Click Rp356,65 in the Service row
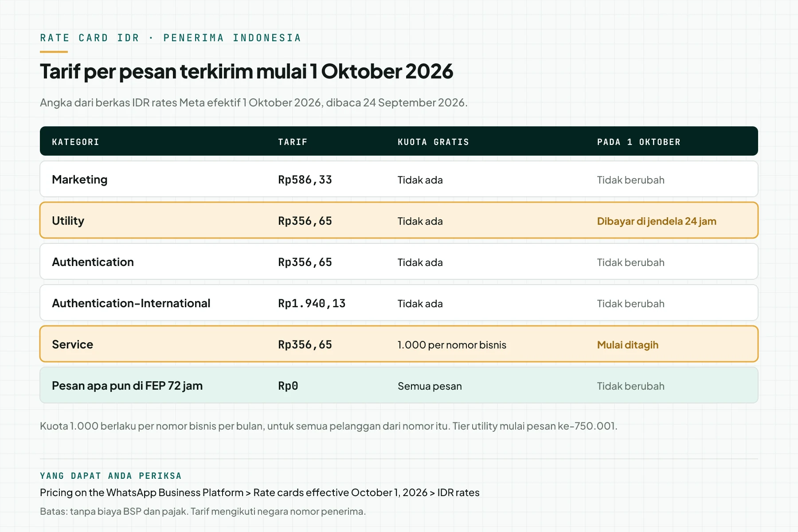 point(305,345)
